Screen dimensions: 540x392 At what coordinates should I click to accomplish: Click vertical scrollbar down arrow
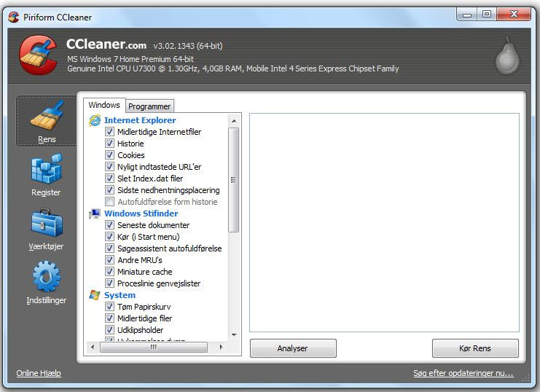(234, 335)
